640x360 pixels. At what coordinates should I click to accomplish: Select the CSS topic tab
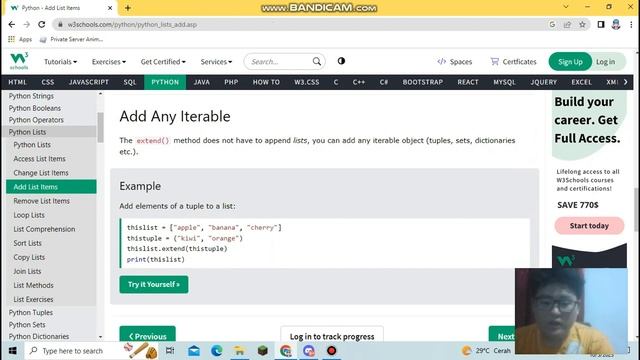[x=48, y=82]
